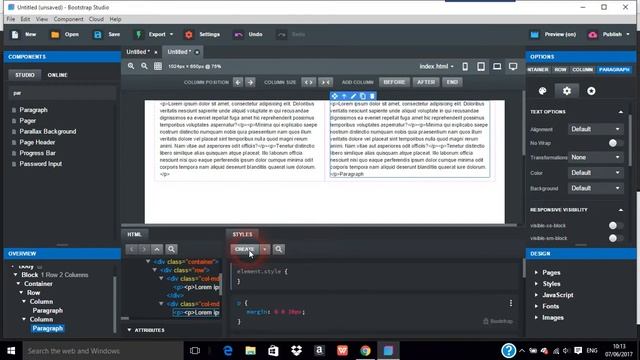
Task: Switch to the HTML panel tab
Action: pos(134,234)
